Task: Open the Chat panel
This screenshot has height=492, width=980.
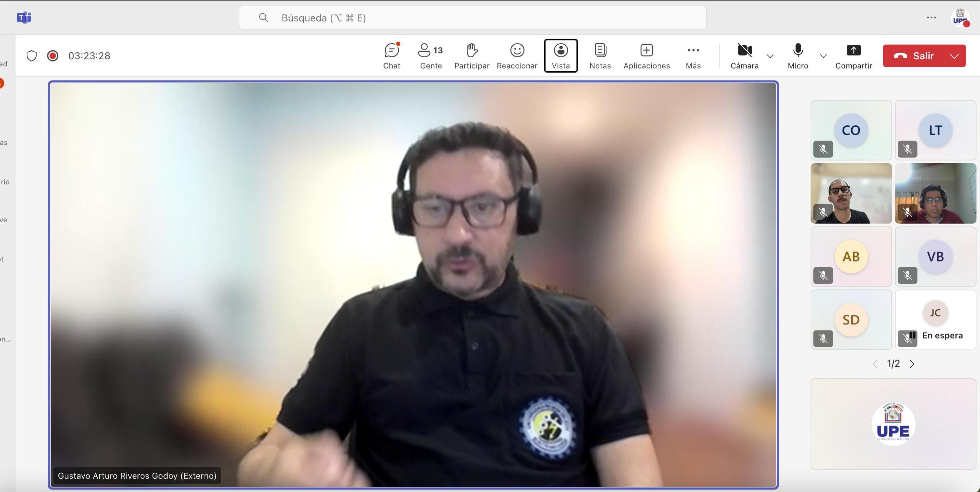Action: pos(392,55)
